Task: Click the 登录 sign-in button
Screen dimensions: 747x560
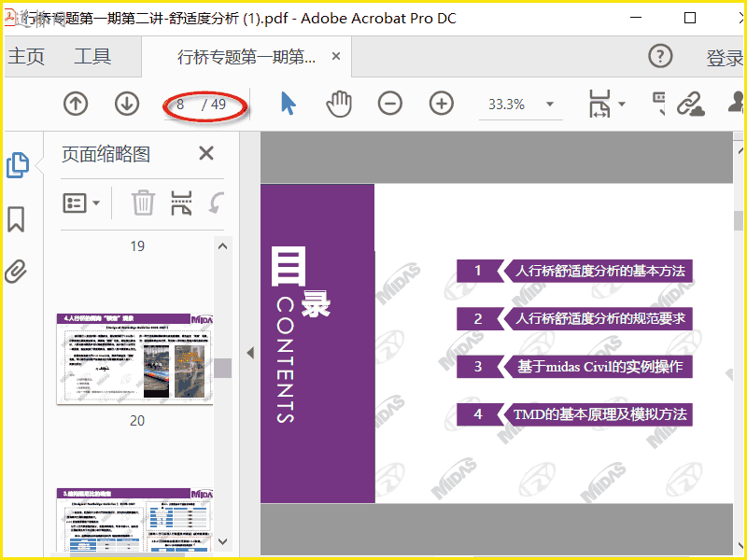Action: point(725,58)
